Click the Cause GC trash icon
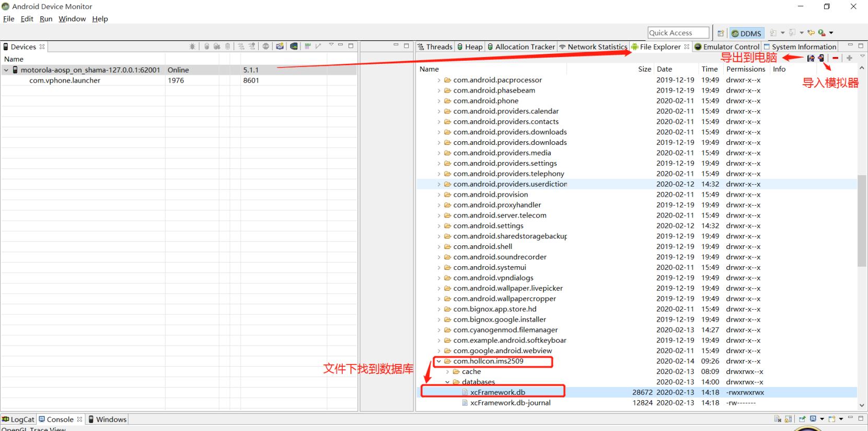868x431 pixels. (x=227, y=46)
